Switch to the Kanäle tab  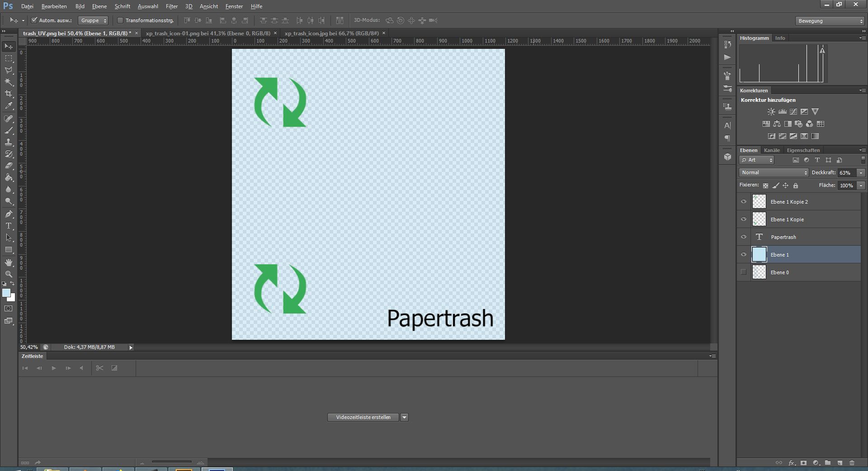pos(772,150)
